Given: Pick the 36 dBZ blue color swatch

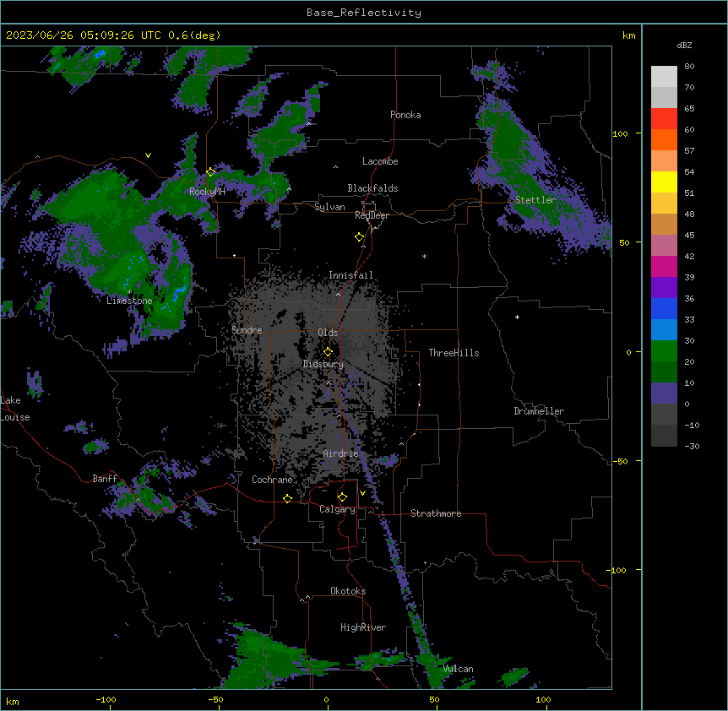Looking at the screenshot, I should tap(664, 308).
